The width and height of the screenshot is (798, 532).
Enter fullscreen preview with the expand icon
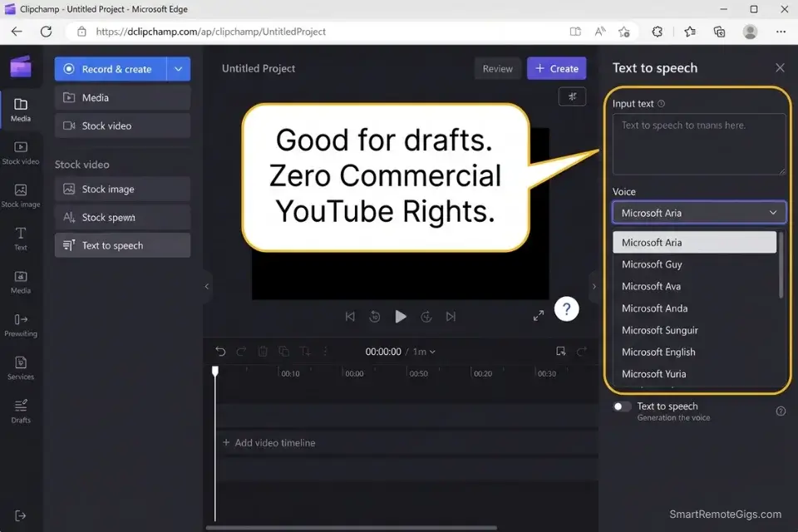[x=539, y=316]
